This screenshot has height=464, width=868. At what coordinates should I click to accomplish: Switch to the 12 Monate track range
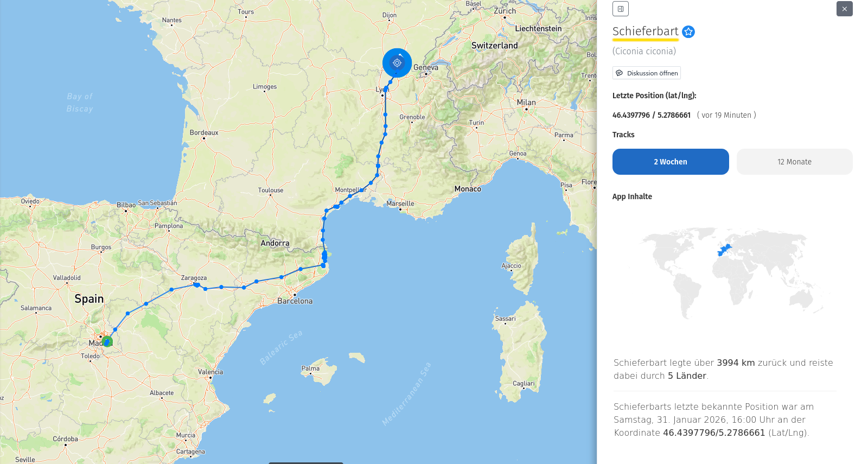794,162
